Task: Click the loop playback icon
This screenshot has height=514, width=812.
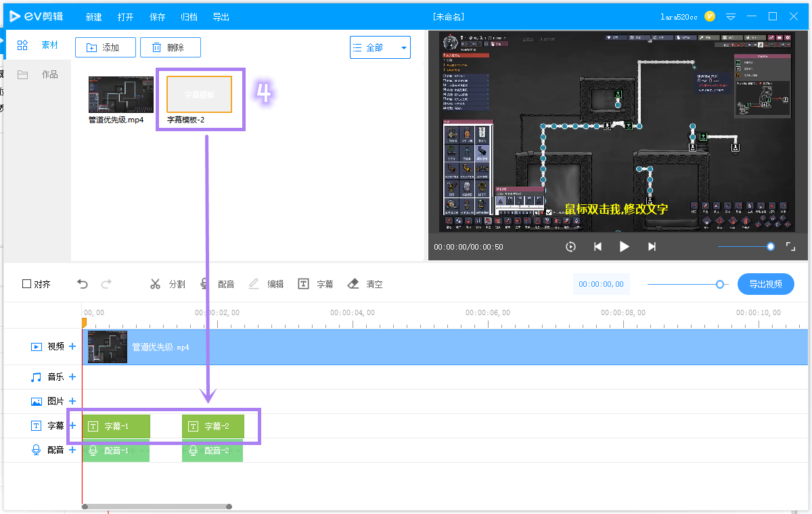Action: [x=570, y=247]
